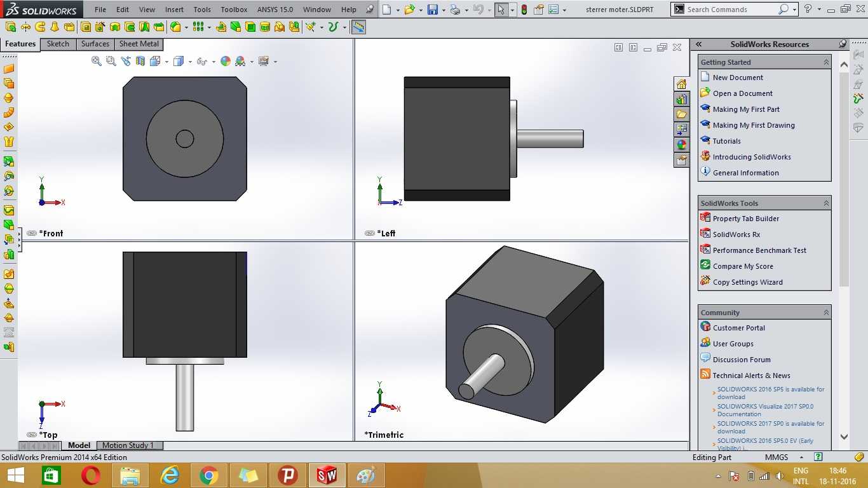This screenshot has width=868, height=488.
Task: Click the Edit Appearance color ball icon
Action: (226, 61)
